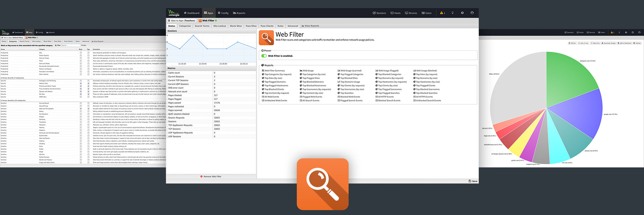This screenshot has width=644, height=215.
Task: Click the Pages blocked metric row
Action: (x=211, y=95)
